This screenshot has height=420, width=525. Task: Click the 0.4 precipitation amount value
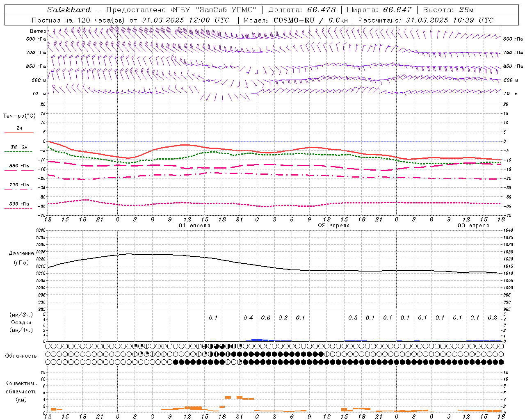pos(248,318)
